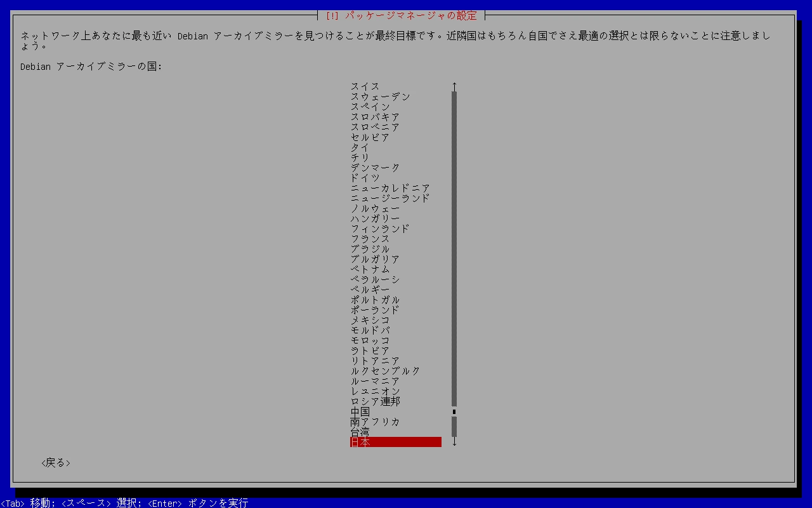Select タイ from the list

(360, 147)
